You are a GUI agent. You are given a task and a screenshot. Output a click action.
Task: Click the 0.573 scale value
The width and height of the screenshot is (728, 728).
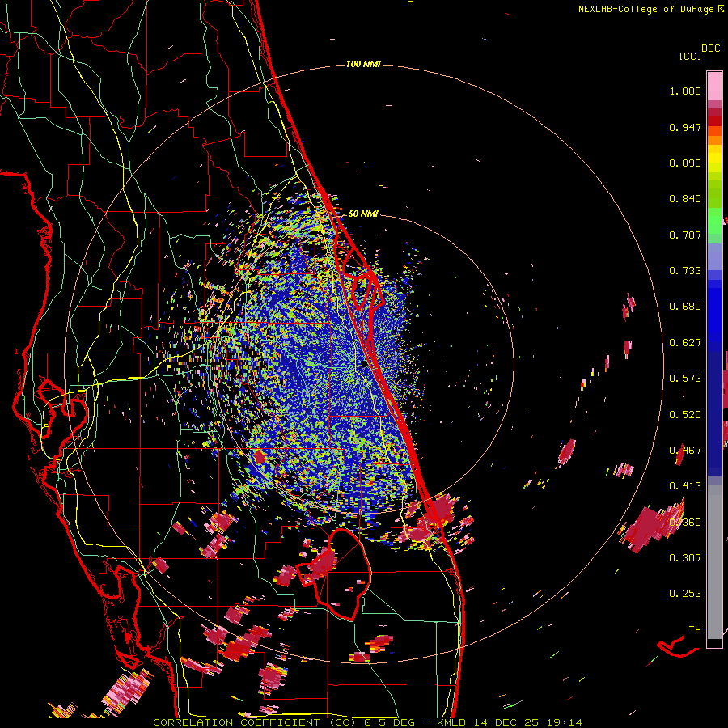(x=685, y=379)
